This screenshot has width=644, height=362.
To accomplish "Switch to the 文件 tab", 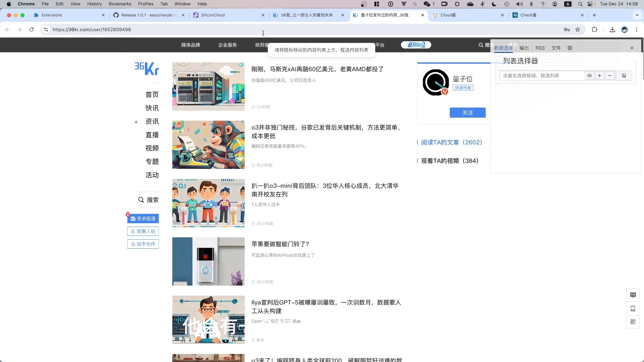I will click(556, 48).
